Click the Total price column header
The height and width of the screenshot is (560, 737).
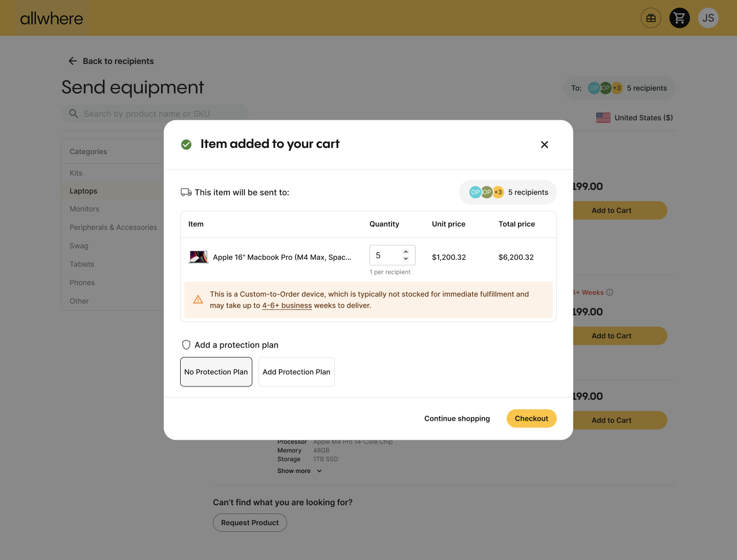pyautogui.click(x=517, y=224)
